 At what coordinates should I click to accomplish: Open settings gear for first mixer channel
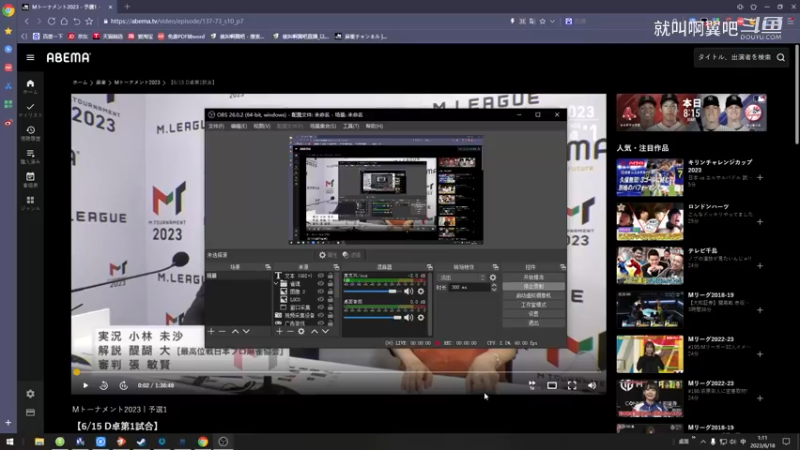point(421,291)
